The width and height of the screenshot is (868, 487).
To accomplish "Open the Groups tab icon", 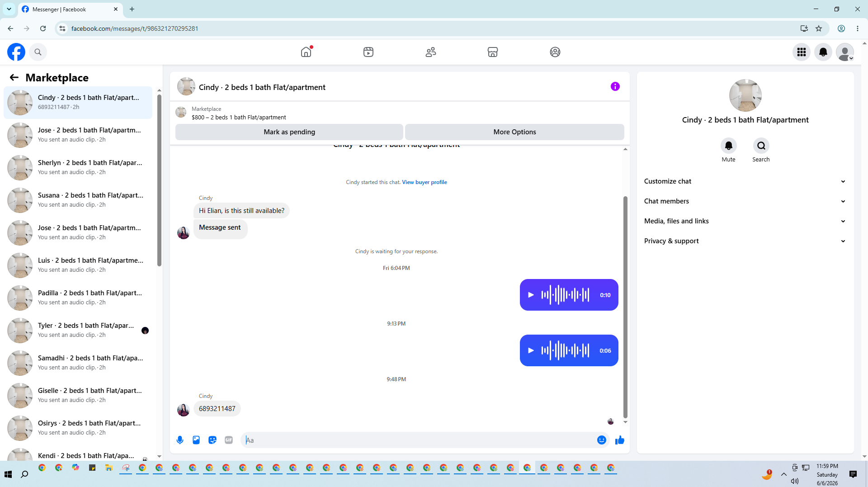I will 555,52.
